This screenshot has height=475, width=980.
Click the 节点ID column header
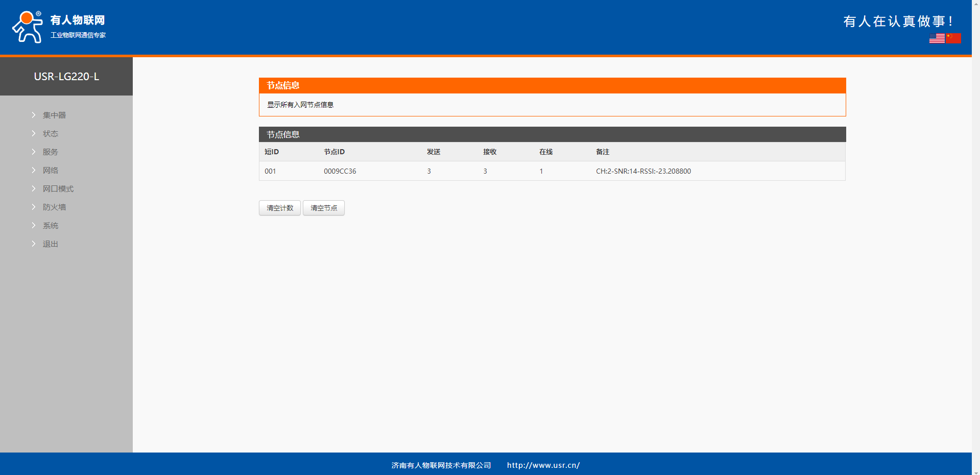(334, 152)
